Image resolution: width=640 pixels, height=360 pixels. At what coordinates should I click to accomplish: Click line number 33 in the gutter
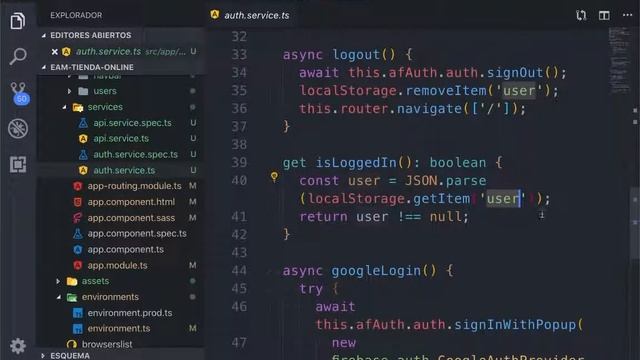click(239, 54)
